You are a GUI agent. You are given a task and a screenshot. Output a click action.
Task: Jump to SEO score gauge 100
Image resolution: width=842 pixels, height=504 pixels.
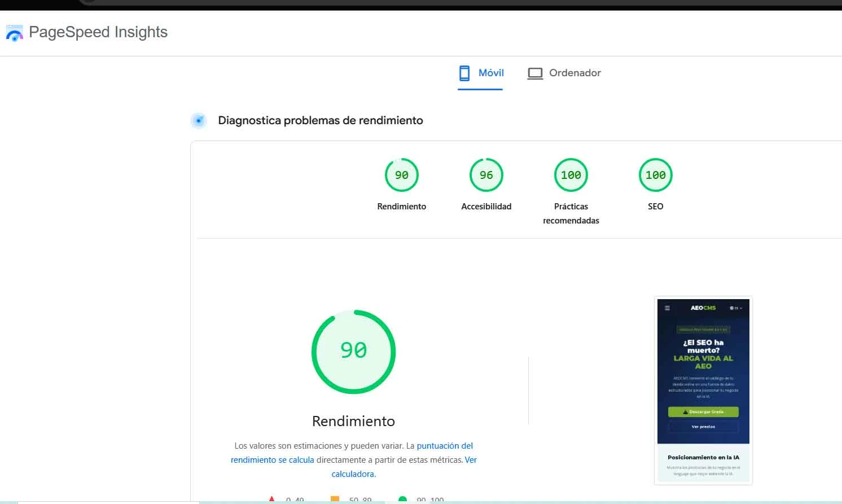656,175
